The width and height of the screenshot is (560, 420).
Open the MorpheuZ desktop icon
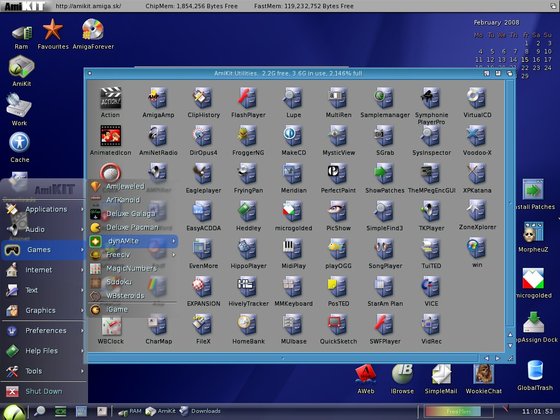click(x=533, y=237)
